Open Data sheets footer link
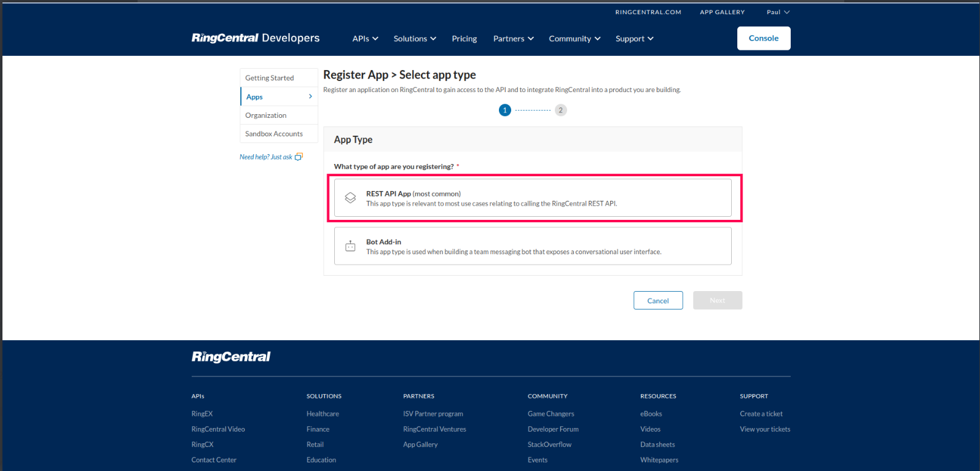 click(657, 445)
